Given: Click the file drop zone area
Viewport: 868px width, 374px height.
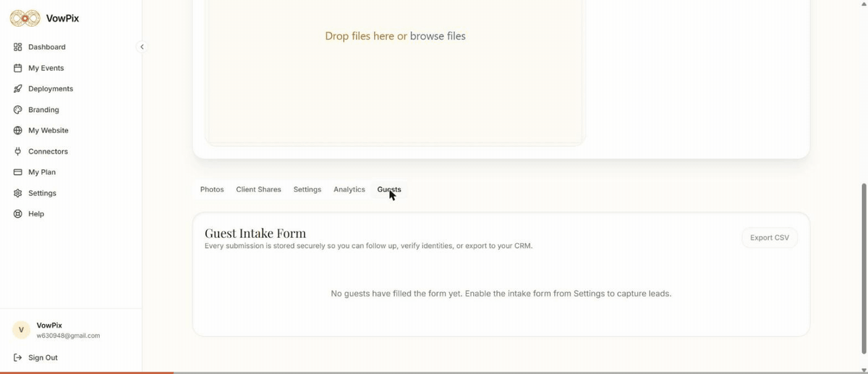Looking at the screenshot, I should point(395,71).
